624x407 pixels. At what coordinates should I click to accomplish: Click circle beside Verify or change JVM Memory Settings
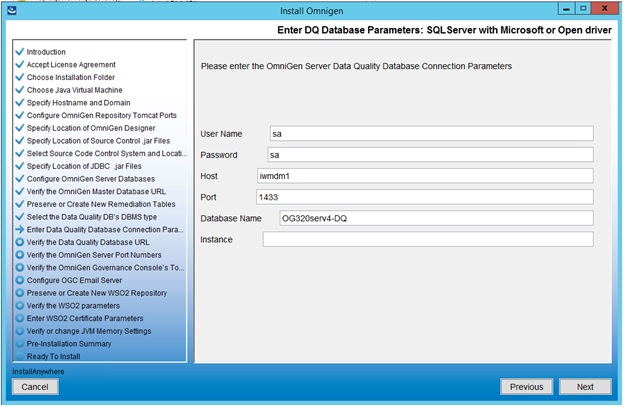20,331
